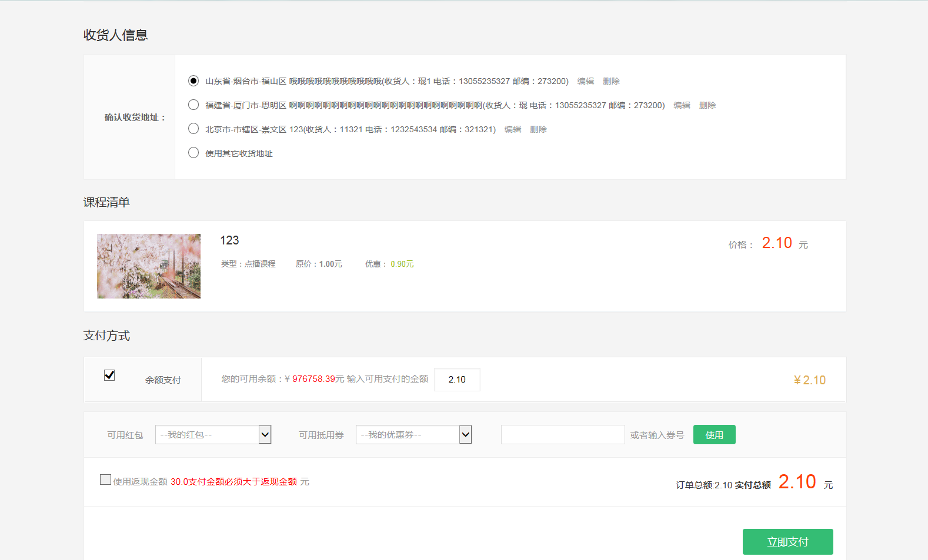Click the 30.0支付金额必须大于返现金额 warning text
The height and width of the screenshot is (560, 928).
(234, 482)
